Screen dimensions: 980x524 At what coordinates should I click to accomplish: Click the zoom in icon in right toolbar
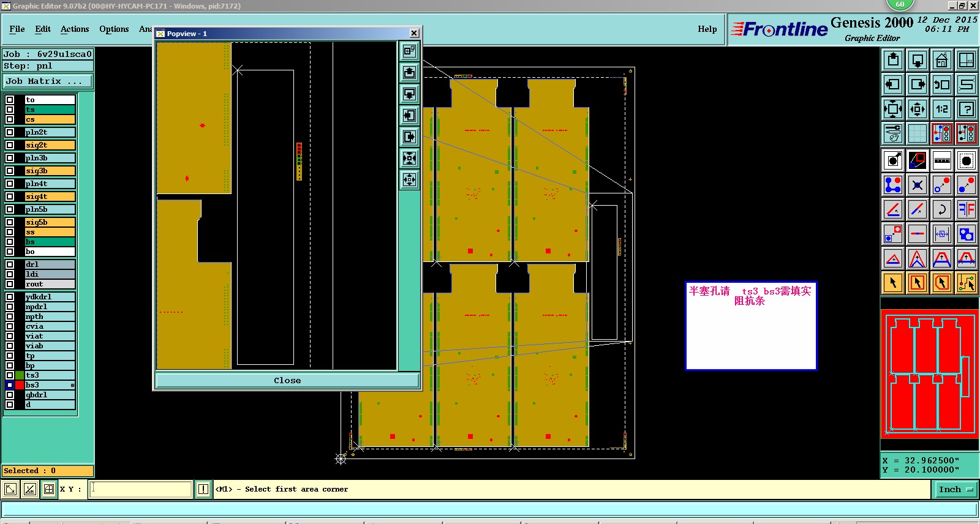[x=893, y=109]
